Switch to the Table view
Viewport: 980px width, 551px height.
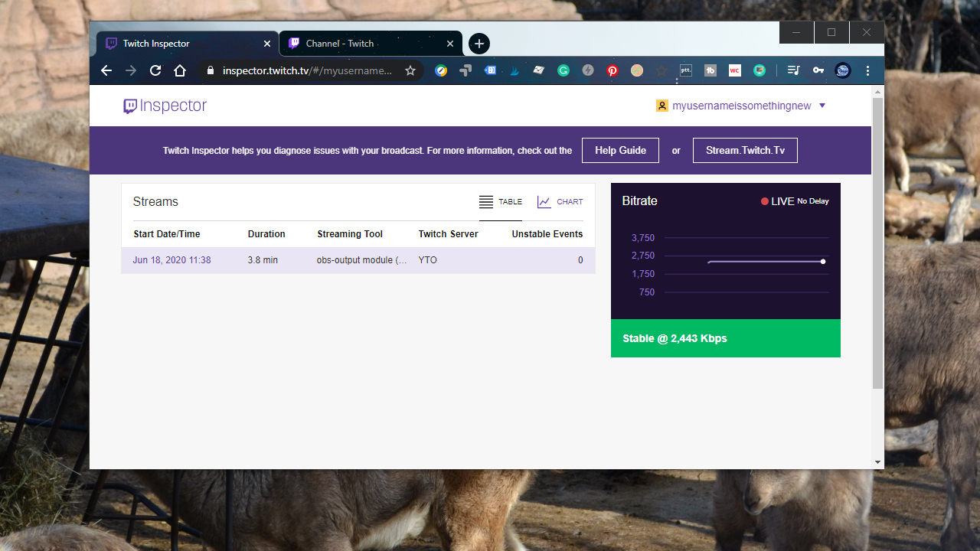501,202
